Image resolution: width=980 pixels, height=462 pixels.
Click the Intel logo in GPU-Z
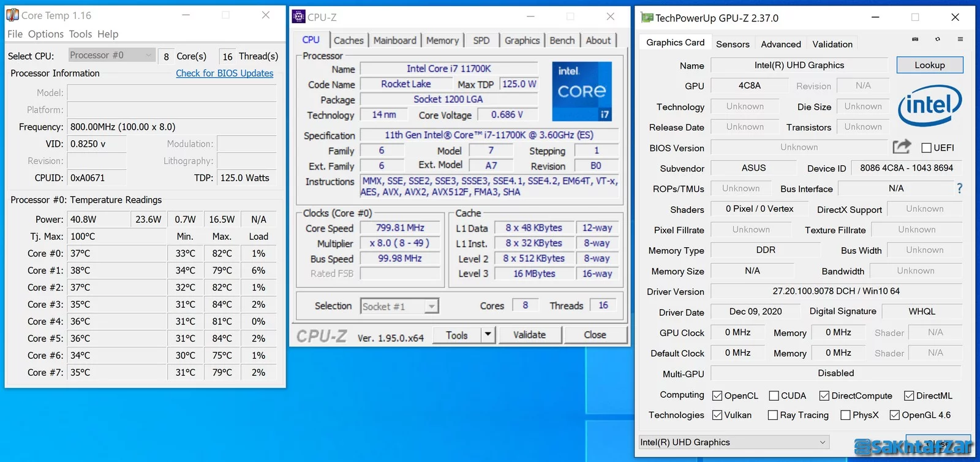(x=930, y=106)
